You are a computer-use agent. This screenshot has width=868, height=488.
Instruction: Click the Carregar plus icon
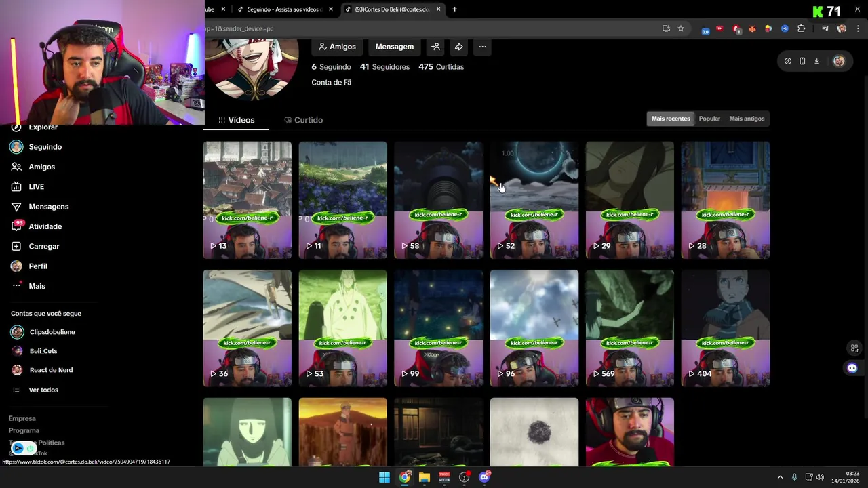[x=16, y=246]
